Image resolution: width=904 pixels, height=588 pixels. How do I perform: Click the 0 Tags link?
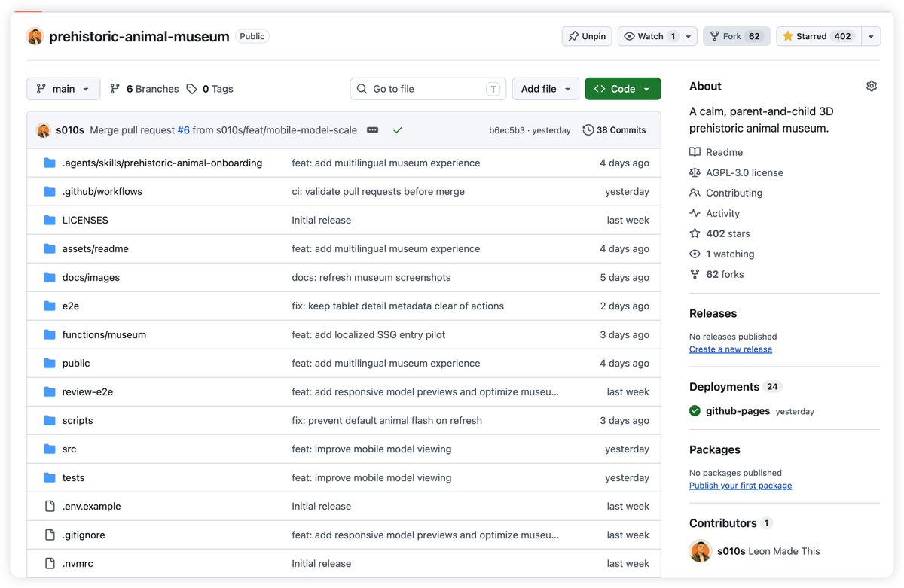[209, 89]
